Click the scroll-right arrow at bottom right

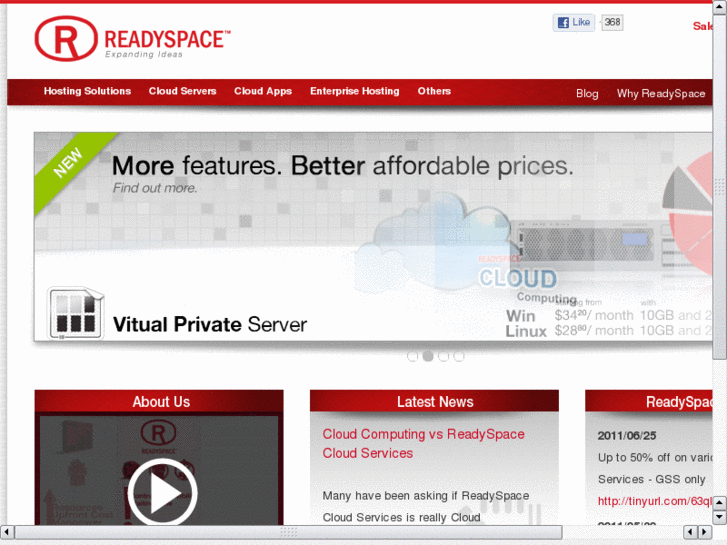(x=705, y=532)
